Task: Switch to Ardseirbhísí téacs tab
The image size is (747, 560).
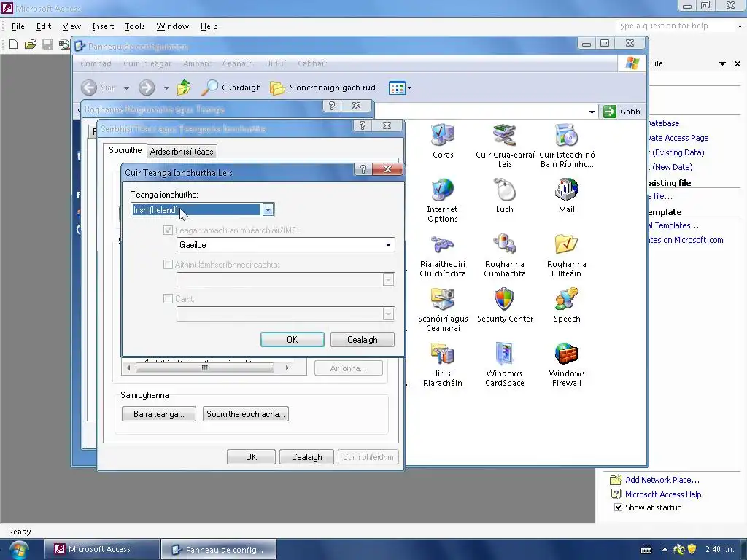Action: [x=182, y=152]
